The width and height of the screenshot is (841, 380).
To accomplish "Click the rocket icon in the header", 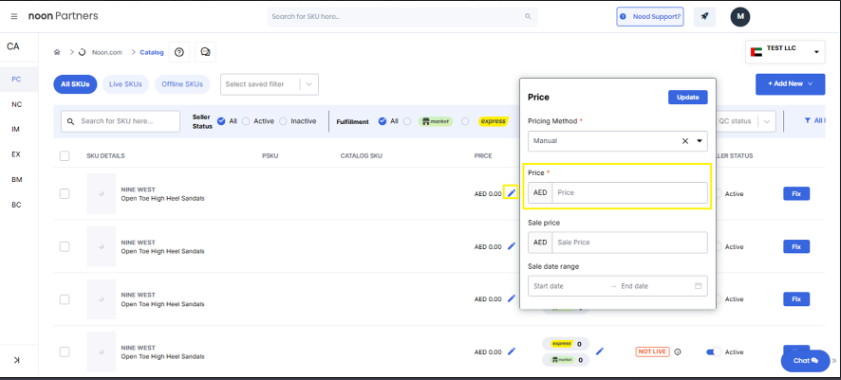I will (x=705, y=17).
